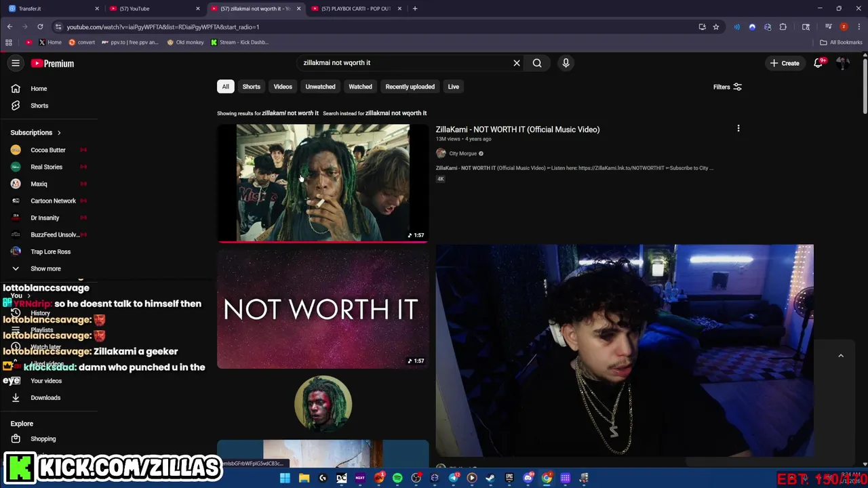
Task: Open the notifications bell
Action: 818,63
